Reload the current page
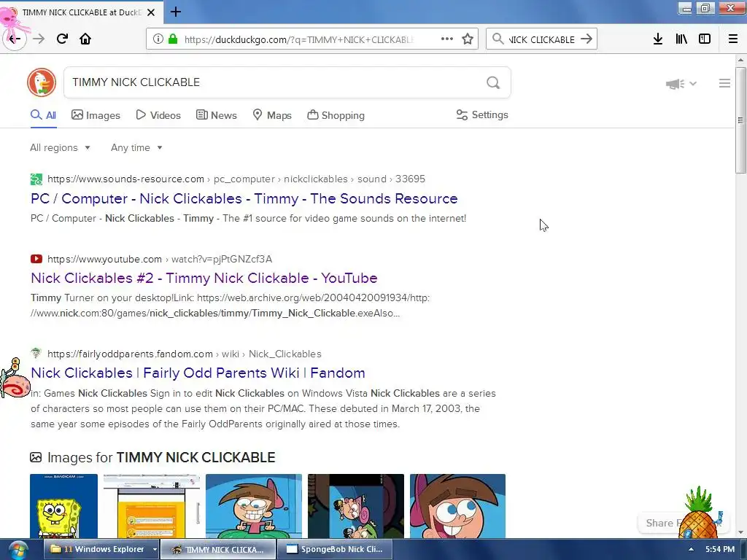The width and height of the screenshot is (747, 560). pos(62,39)
